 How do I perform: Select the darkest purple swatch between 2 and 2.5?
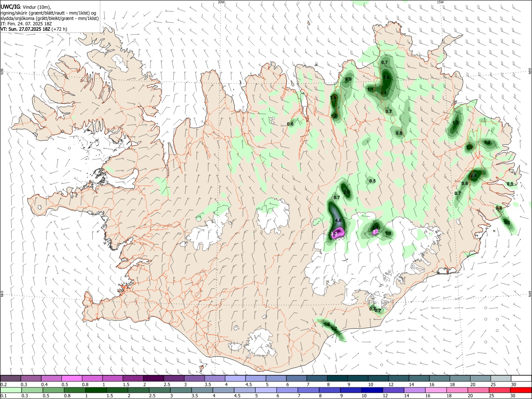(x=153, y=378)
